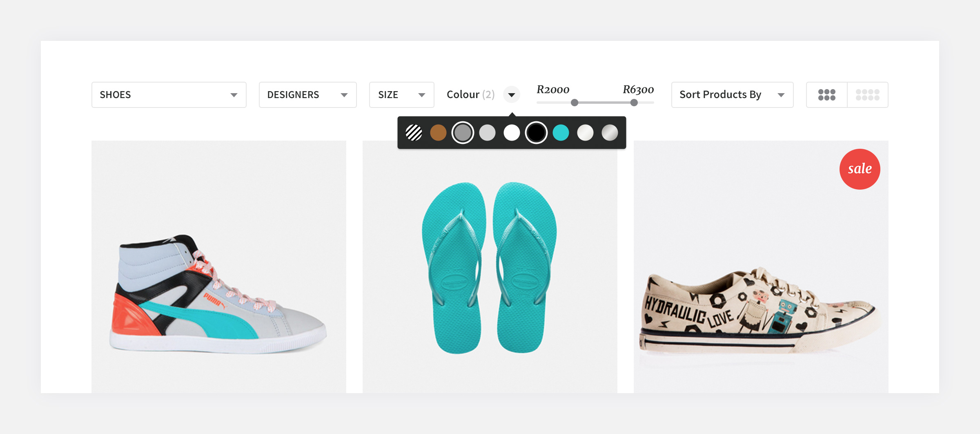Image resolution: width=980 pixels, height=434 pixels.
Task: Click the red sale badge
Action: point(860,169)
